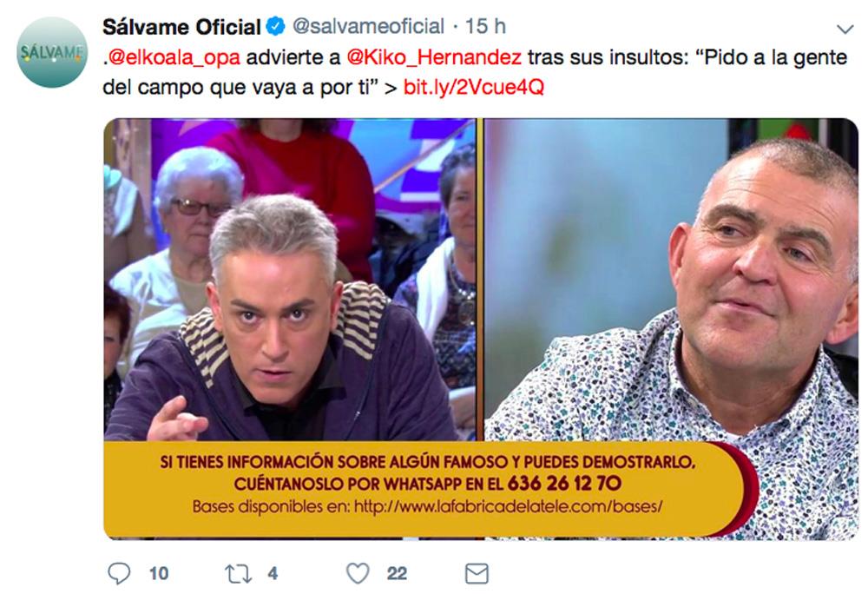
Task: Retweet using the arrows icon
Action: tap(238, 573)
